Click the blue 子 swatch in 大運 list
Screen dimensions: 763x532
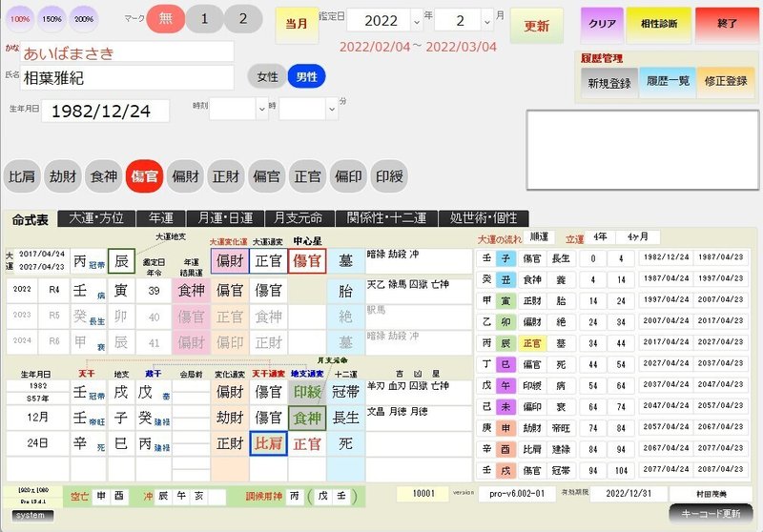(x=505, y=258)
